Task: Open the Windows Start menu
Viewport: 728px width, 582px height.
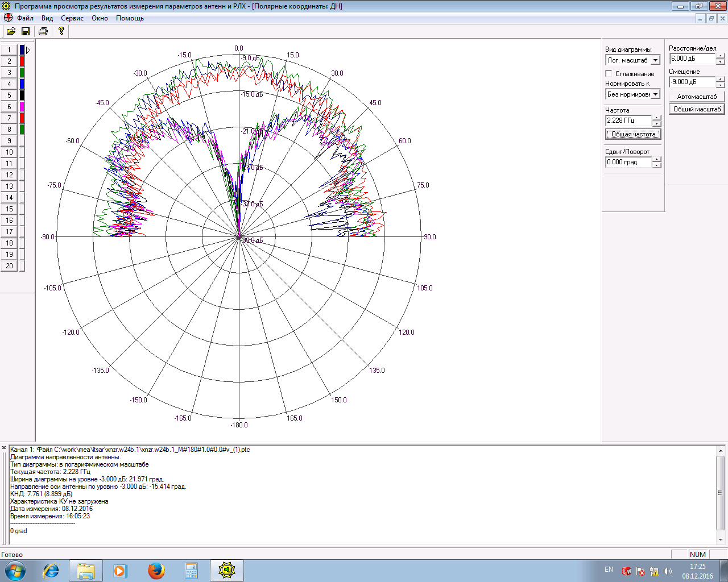Action: pos(15,570)
